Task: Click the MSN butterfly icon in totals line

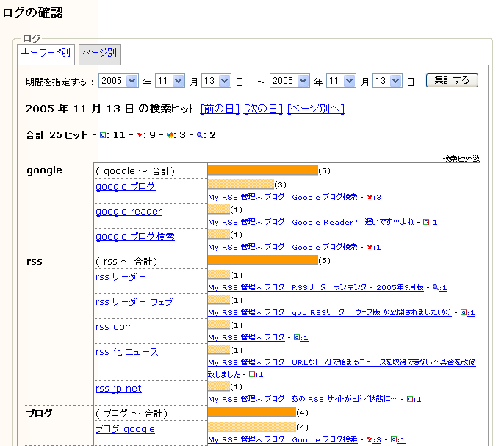Action: click(x=170, y=135)
